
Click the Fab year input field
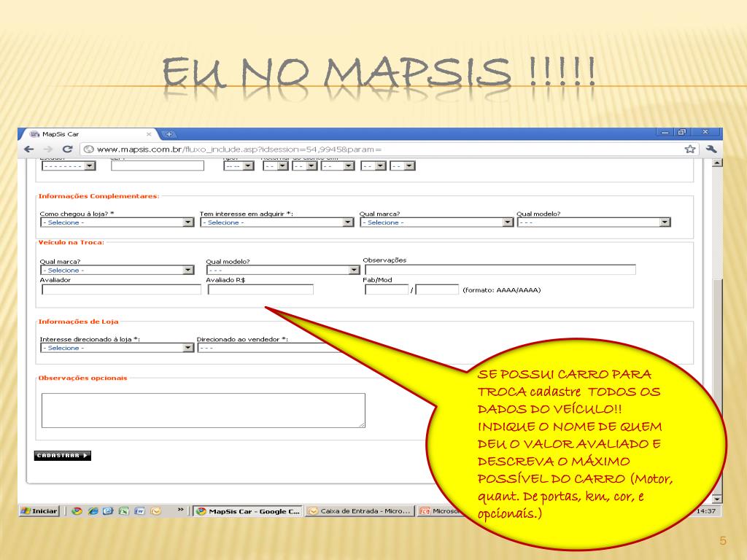(x=387, y=289)
